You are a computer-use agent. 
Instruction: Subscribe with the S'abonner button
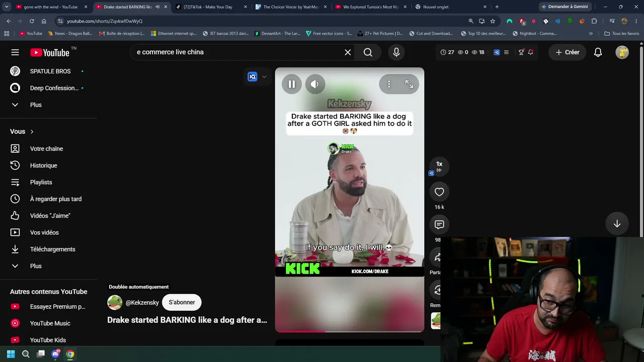[182, 302]
